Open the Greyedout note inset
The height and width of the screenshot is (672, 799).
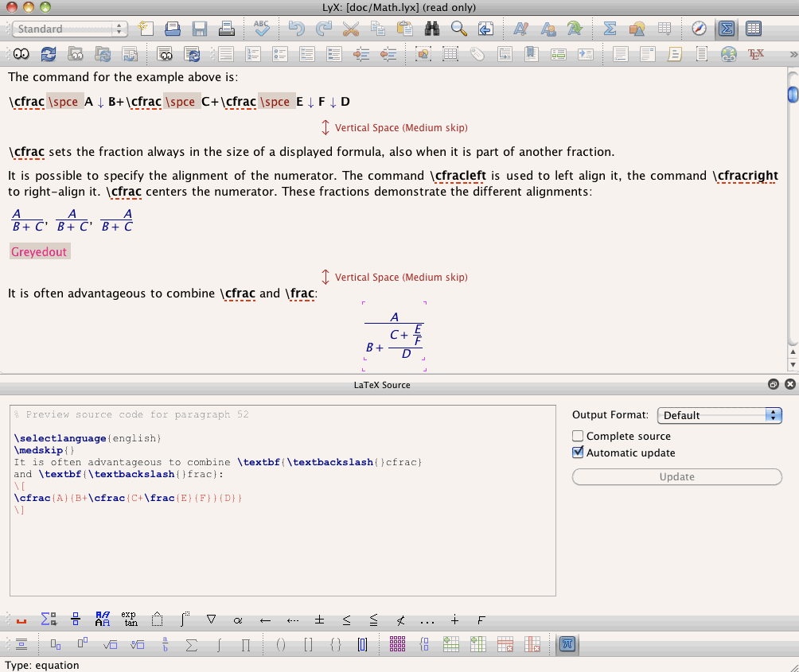[40, 251]
